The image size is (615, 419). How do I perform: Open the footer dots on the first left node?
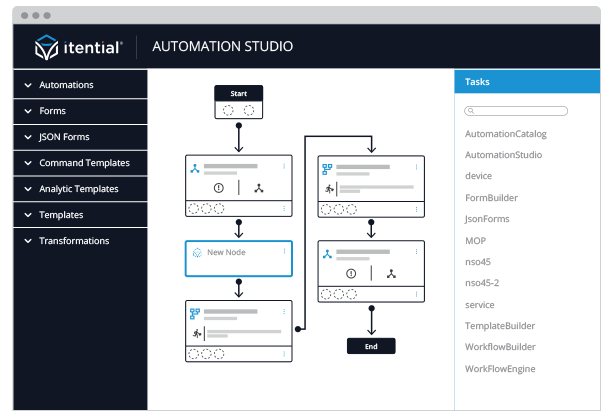[x=284, y=209]
